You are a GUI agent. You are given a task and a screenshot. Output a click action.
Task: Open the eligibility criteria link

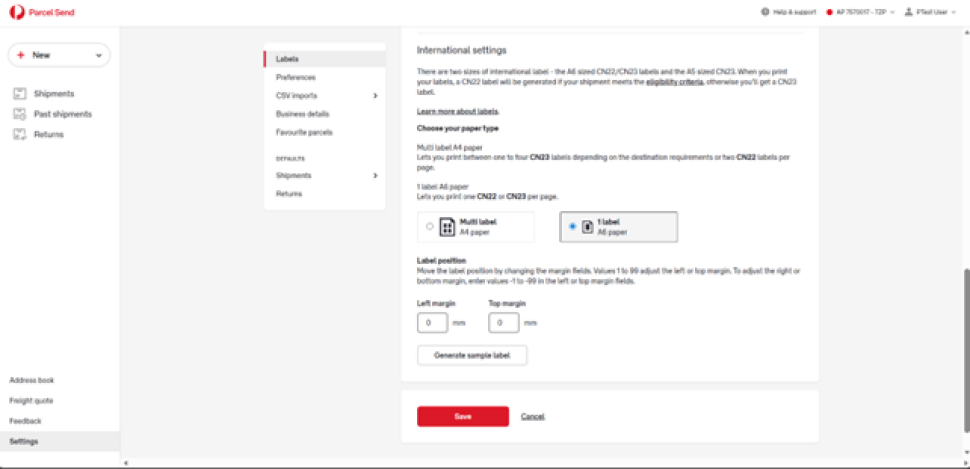pyautogui.click(x=674, y=82)
